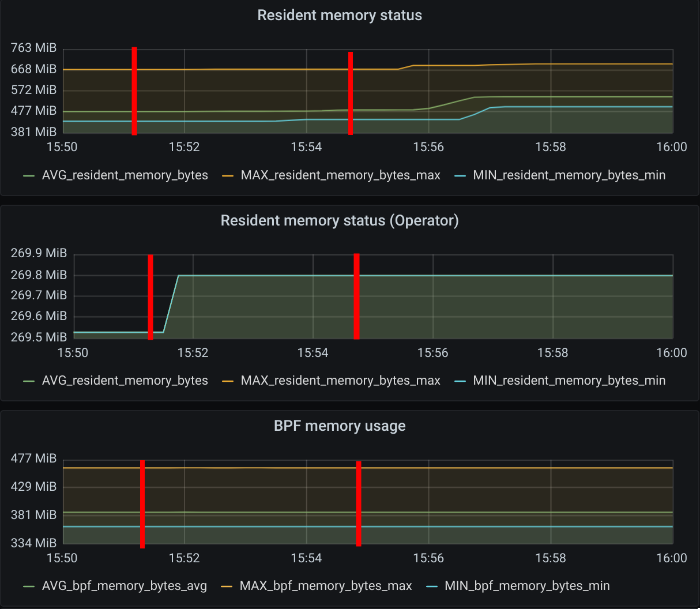
Task: Click the 763 MiB y-axis label
Action: (34, 48)
